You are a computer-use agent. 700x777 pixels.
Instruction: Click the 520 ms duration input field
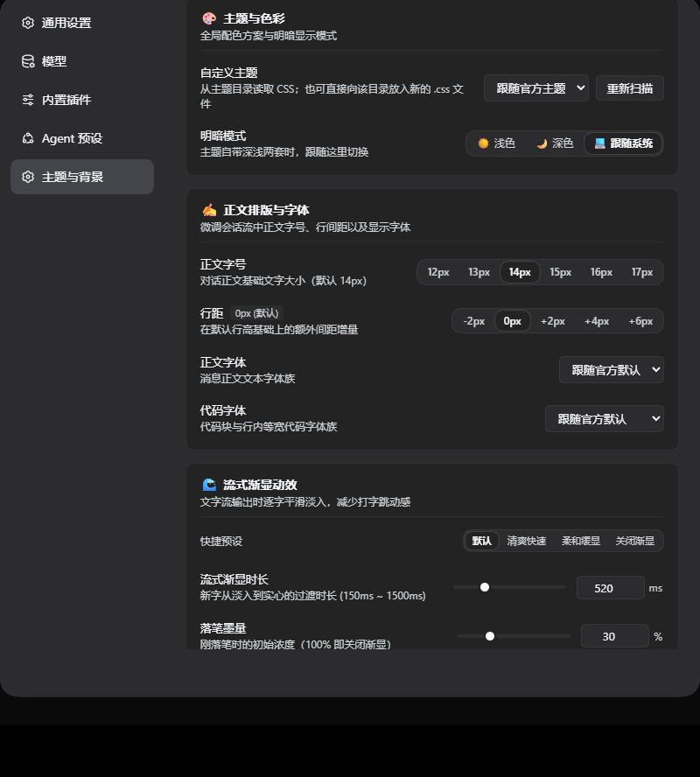611,588
